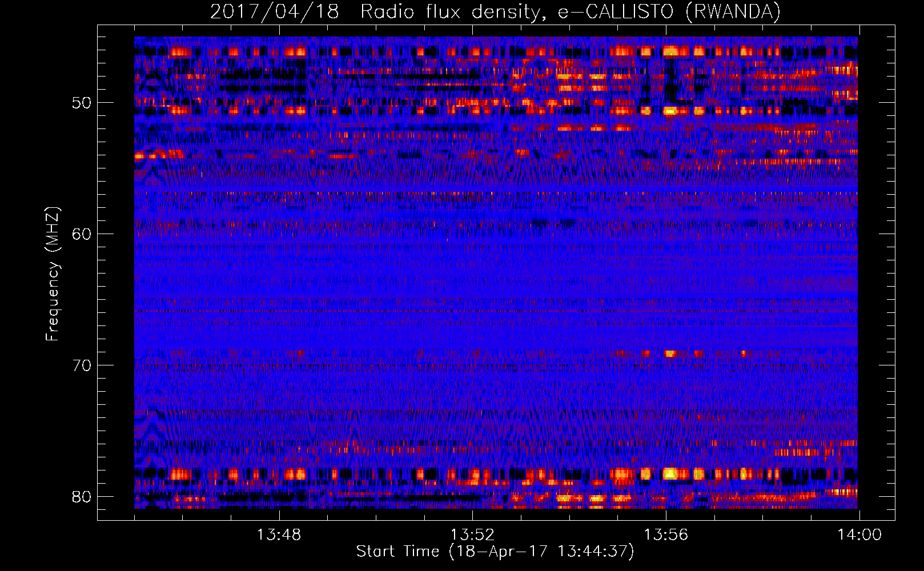Click the 13:48 time tick label
924x571 pixels.
[279, 535]
